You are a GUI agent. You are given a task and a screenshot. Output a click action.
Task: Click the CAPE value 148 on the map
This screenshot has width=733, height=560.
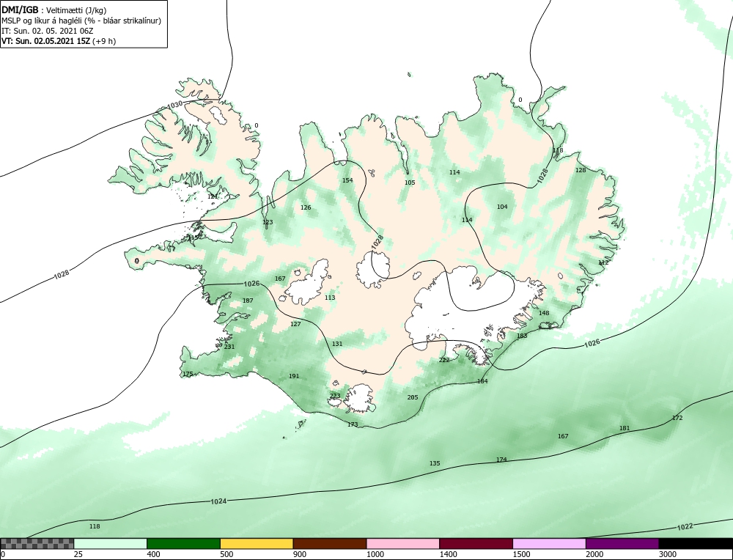coord(544,313)
